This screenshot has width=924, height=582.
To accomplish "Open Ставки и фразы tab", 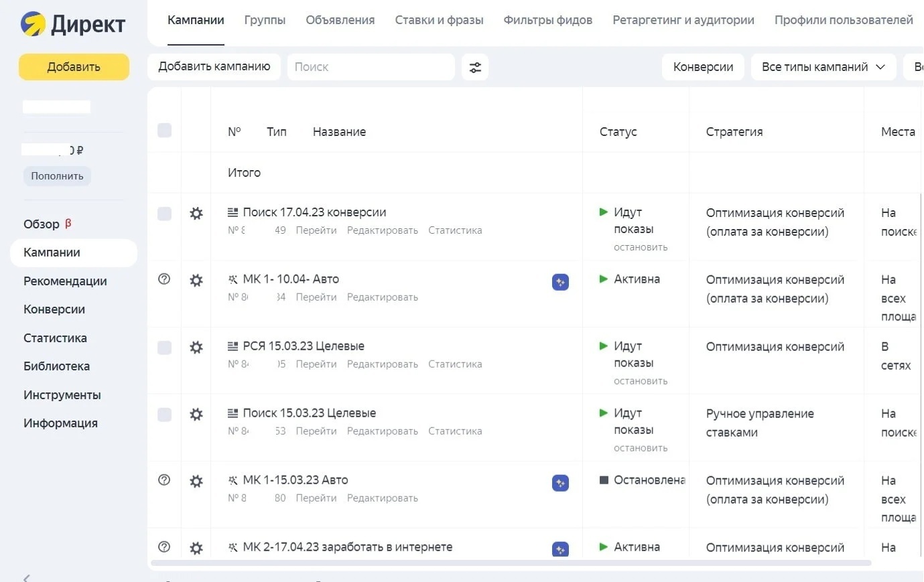I will coord(439,20).
